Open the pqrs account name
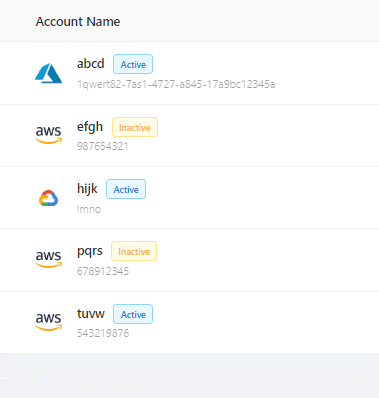 (90, 251)
